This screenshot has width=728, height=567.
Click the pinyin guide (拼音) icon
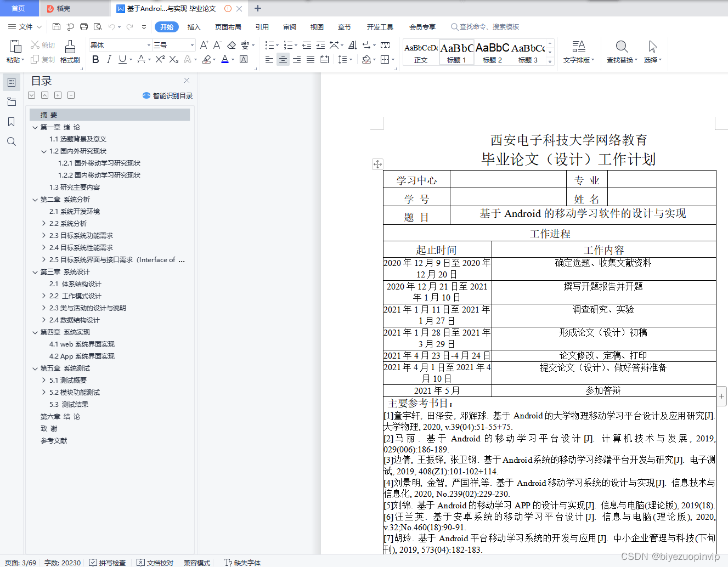pyautogui.click(x=245, y=46)
